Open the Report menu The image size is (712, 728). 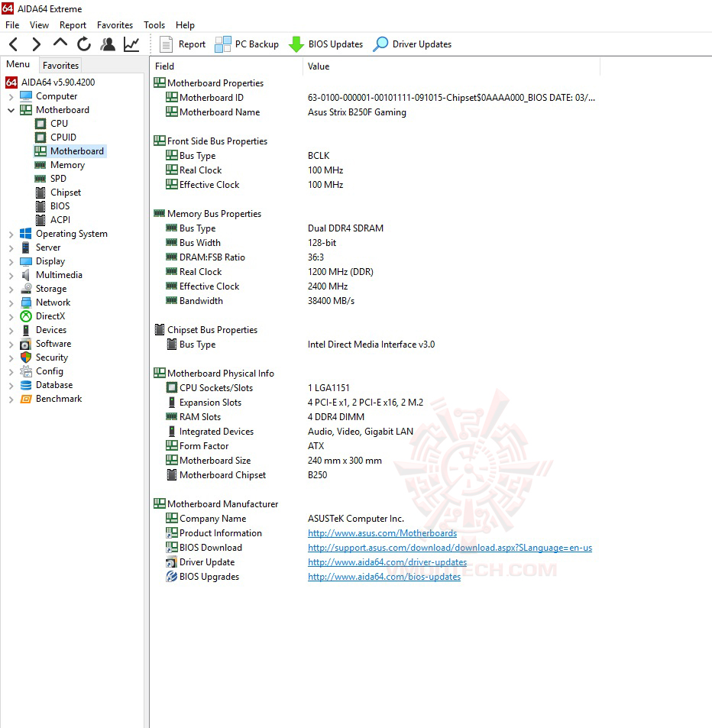[73, 25]
